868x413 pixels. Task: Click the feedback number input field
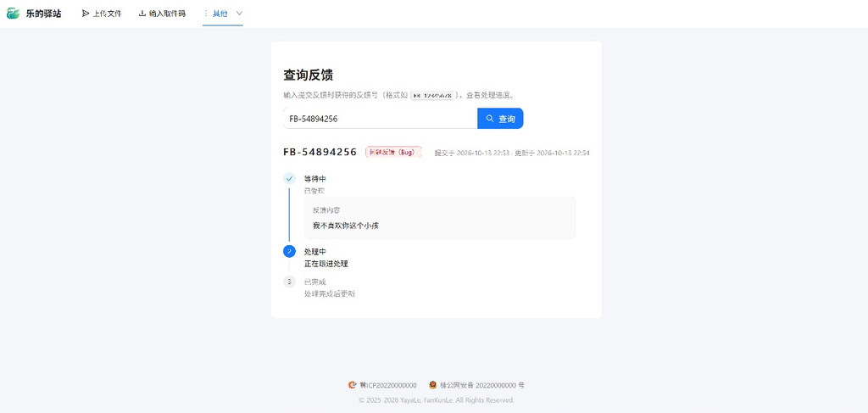click(x=381, y=119)
